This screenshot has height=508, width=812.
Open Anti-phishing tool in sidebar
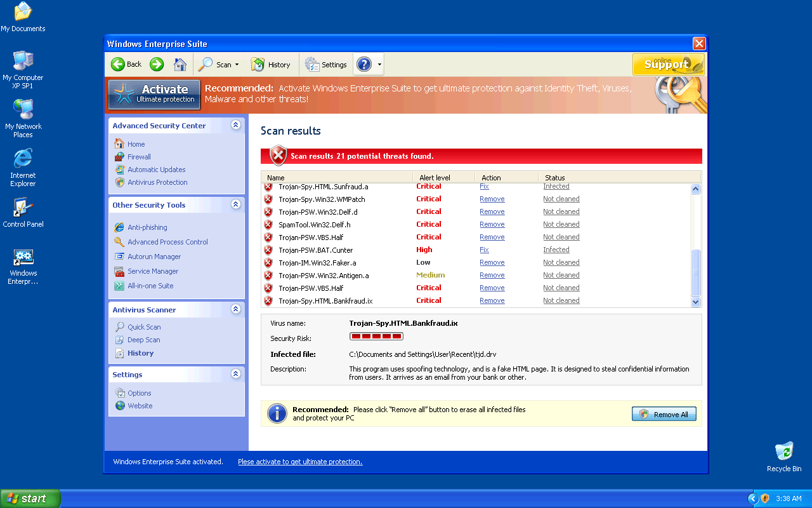147,227
